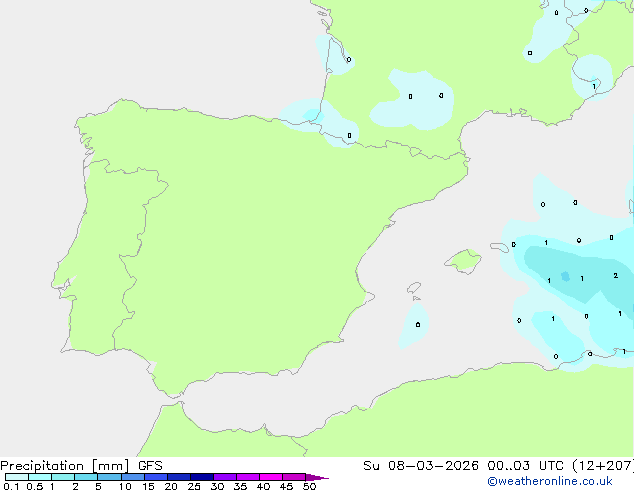The height and width of the screenshot is (490, 634).
Task: Pick the 40 mm magenta legend swatch
Action: [x=271, y=477]
